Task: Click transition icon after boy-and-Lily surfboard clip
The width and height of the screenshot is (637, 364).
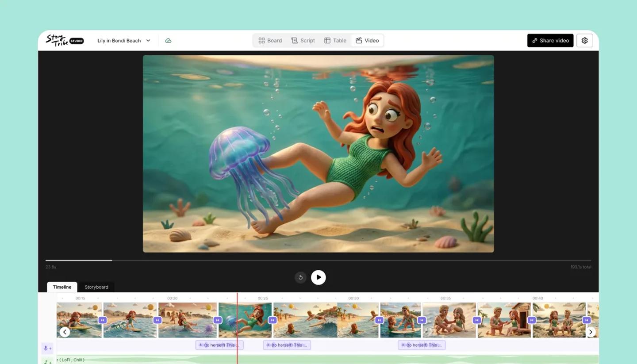Action: coord(422,320)
